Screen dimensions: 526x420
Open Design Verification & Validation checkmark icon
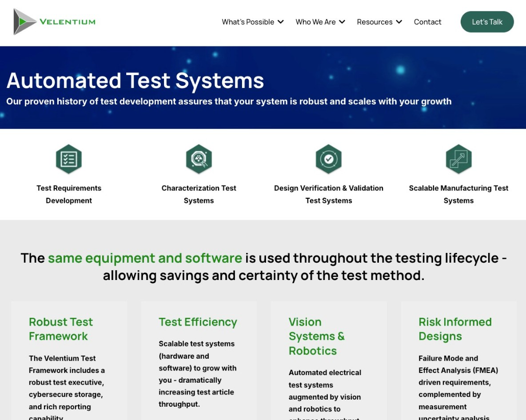point(328,159)
